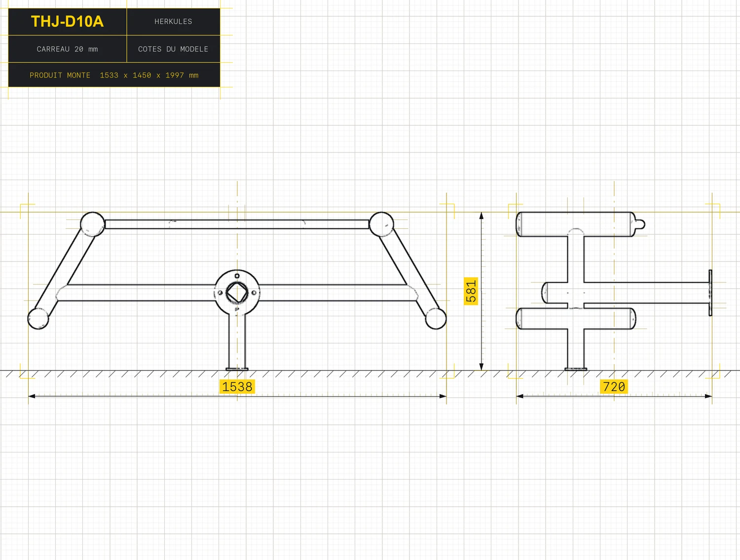Click the model code "THJ-D10A"
This screenshot has width=740, height=560.
coord(67,22)
